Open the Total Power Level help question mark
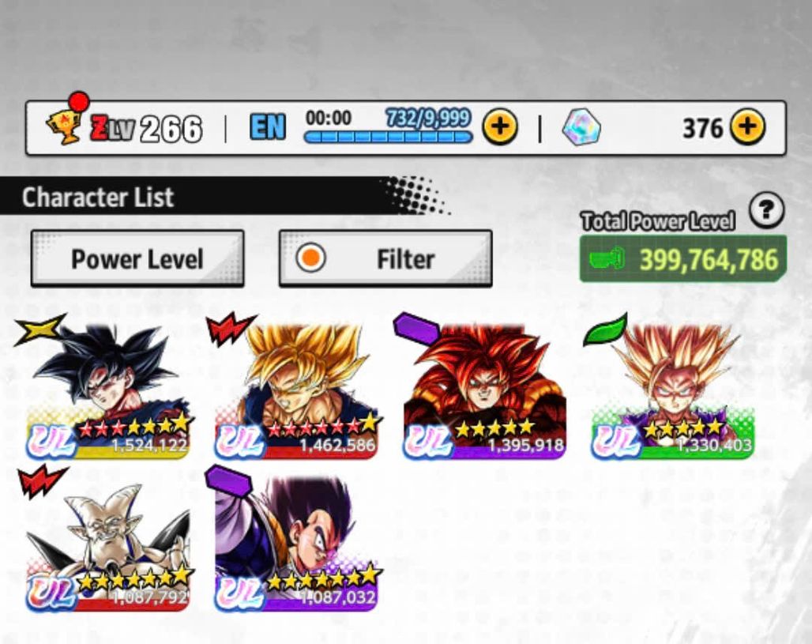Image resolution: width=812 pixels, height=644 pixels. pos(766,210)
